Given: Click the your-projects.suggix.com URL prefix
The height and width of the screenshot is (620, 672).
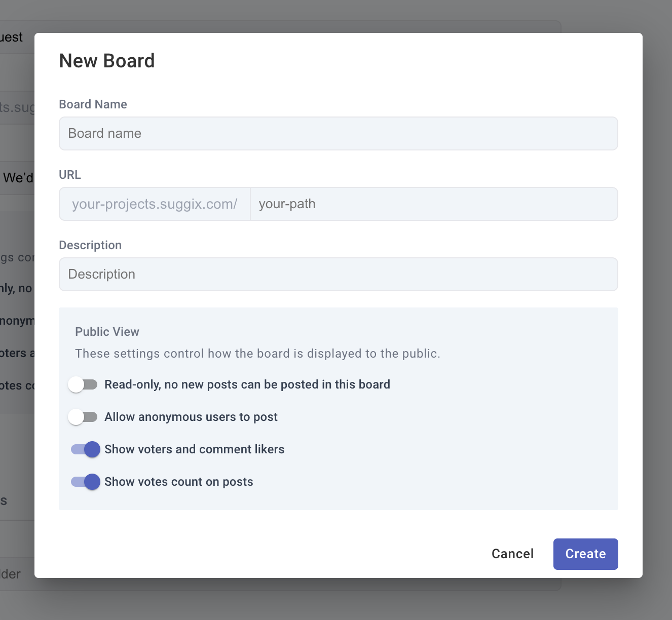Looking at the screenshot, I should pyautogui.click(x=154, y=204).
